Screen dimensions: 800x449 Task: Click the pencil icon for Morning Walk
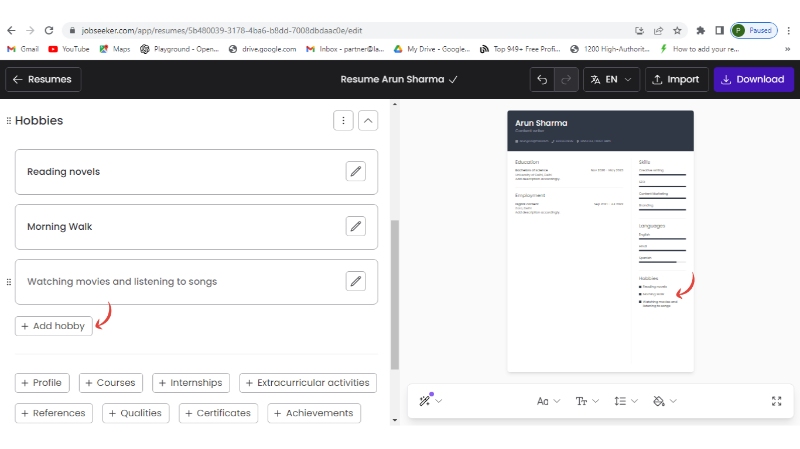pyautogui.click(x=355, y=226)
